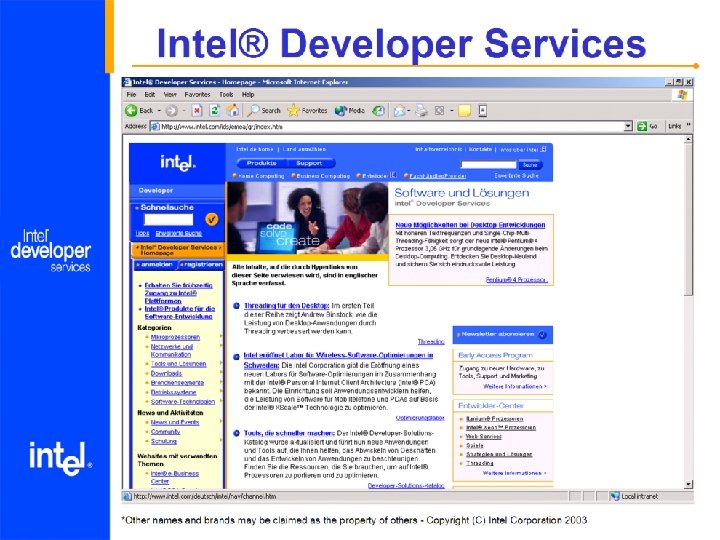
Task: Click the orange checkmark Schnellsuche button
Action: pyautogui.click(x=212, y=219)
